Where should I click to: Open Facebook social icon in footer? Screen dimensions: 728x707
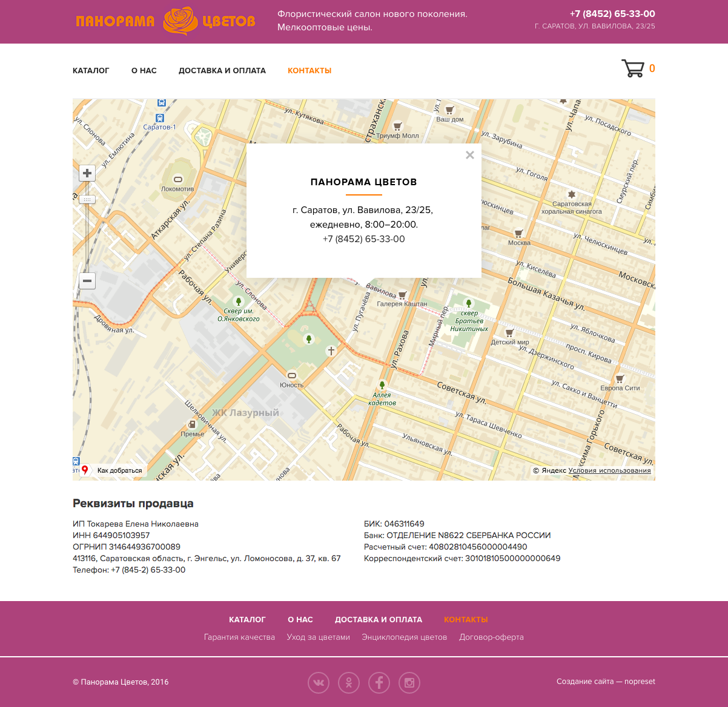[379, 683]
